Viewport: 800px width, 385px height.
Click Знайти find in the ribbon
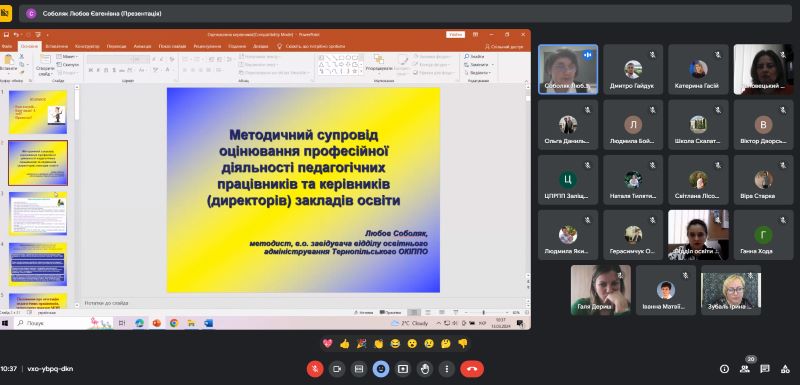[x=474, y=57]
